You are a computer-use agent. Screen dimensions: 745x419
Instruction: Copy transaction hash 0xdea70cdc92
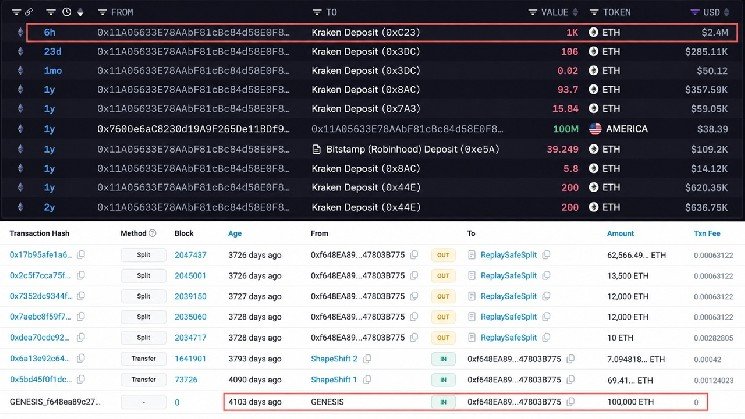(x=81, y=338)
